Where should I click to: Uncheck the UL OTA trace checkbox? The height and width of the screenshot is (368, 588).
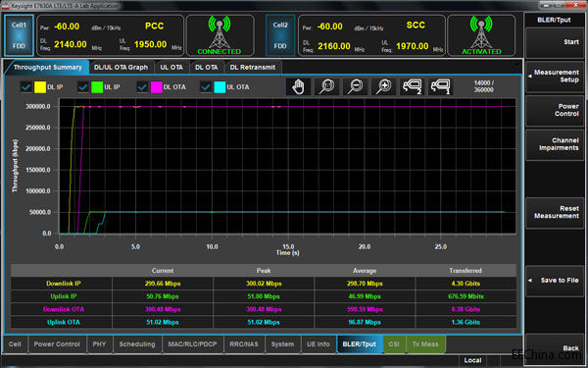[206, 87]
